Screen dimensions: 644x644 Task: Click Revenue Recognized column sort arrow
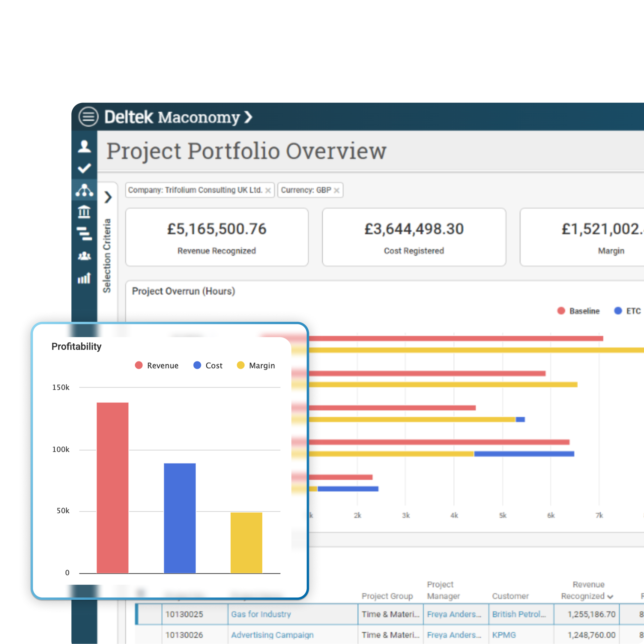pos(610,597)
